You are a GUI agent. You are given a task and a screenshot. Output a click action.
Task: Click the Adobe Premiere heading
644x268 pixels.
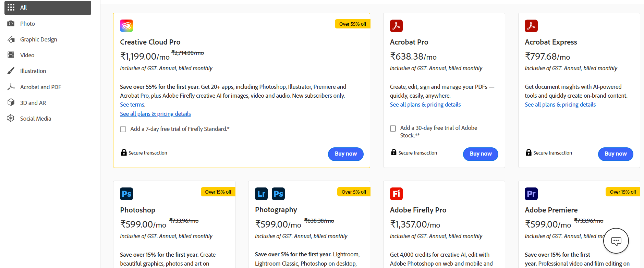551,210
